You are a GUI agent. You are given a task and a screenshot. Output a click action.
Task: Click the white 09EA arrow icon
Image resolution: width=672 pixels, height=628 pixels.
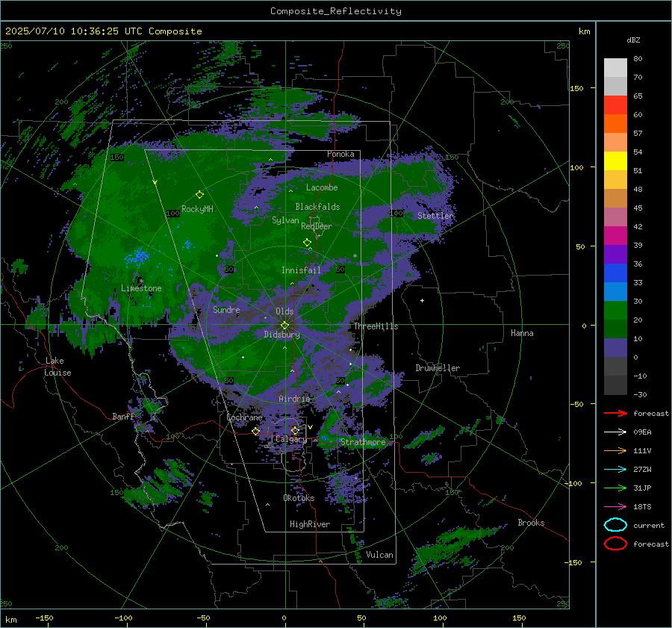click(x=615, y=432)
